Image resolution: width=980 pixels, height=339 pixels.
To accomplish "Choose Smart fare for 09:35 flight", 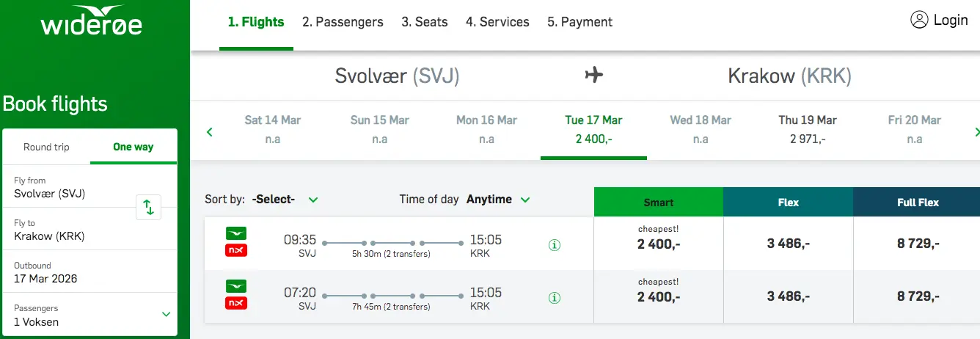I will click(x=658, y=244).
